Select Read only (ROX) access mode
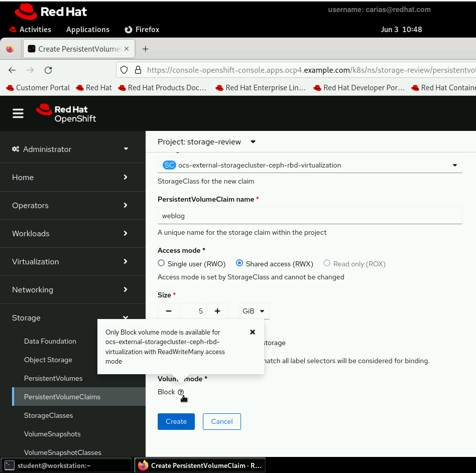Image resolution: width=476 pixels, height=473 pixels. (327, 263)
